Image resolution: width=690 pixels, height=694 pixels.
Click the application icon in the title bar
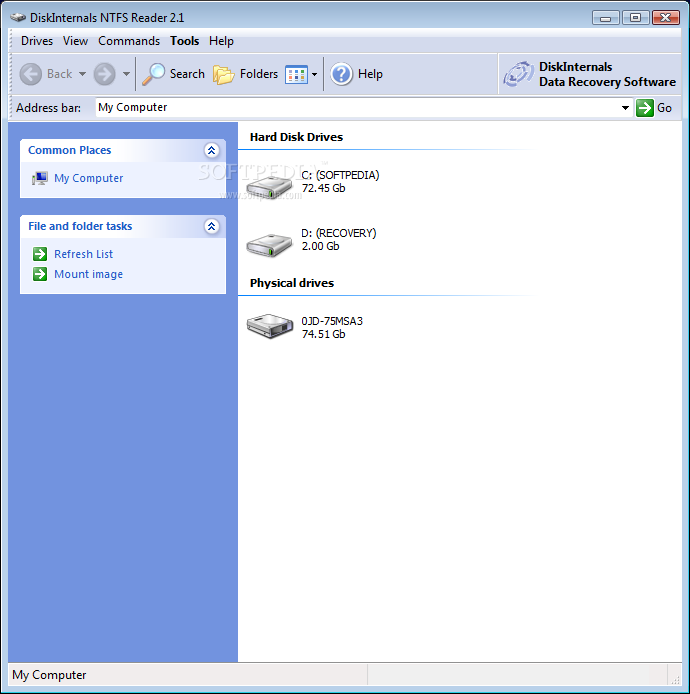[x=18, y=18]
